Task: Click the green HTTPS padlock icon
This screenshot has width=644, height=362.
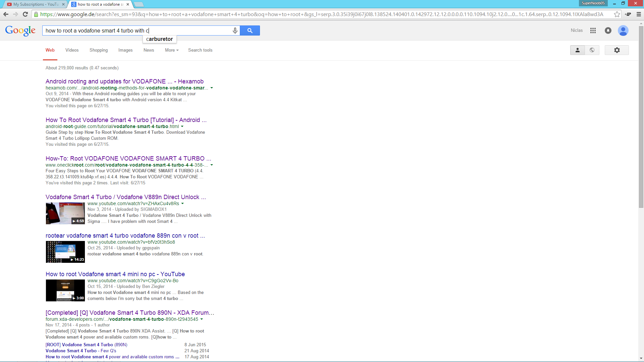Action: (36, 14)
